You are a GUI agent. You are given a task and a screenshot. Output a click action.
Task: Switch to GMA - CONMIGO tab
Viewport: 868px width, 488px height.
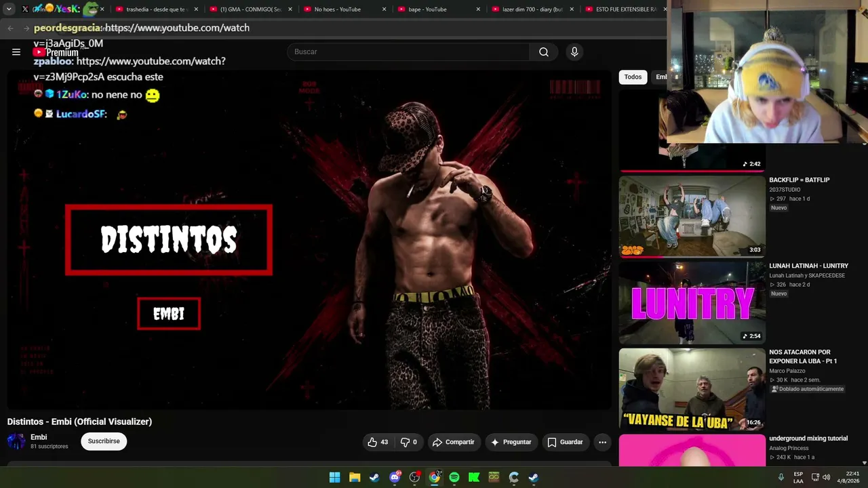pyautogui.click(x=251, y=9)
